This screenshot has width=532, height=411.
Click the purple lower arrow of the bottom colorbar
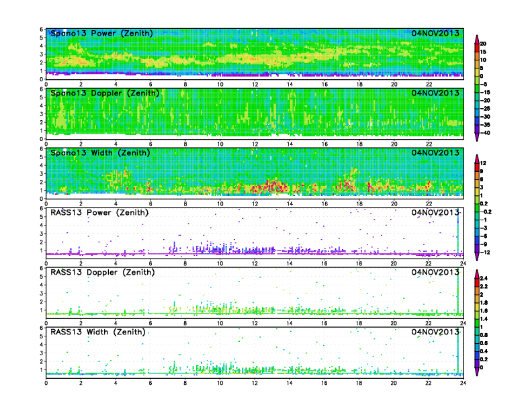coord(477,371)
